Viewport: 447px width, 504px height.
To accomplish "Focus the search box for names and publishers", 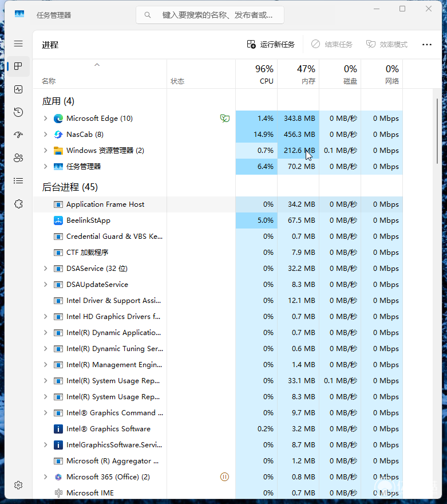I will 210,15.
